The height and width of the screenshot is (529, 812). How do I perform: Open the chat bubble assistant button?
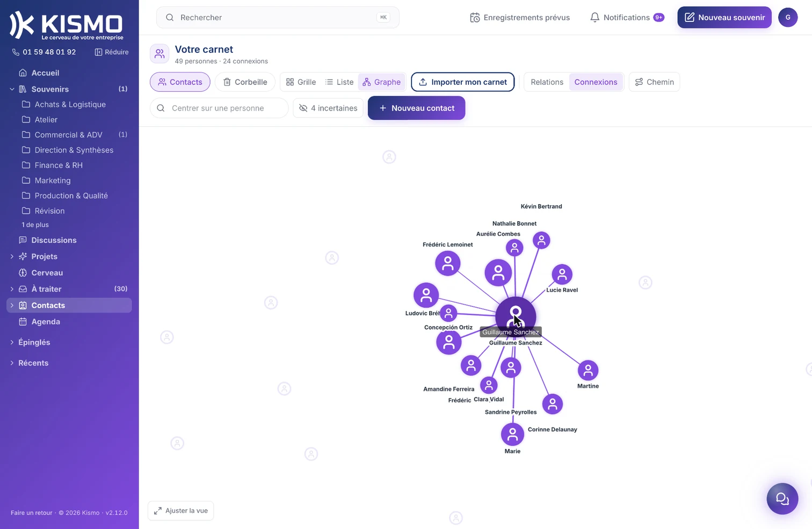pyautogui.click(x=782, y=499)
